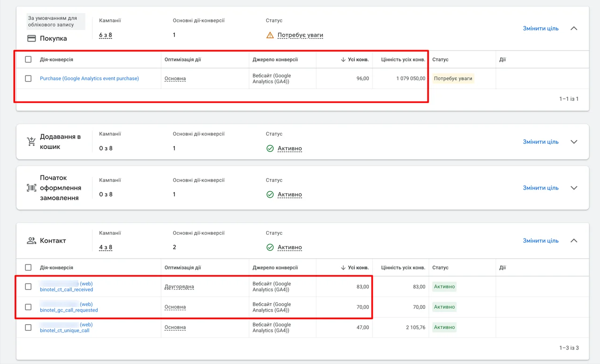Click Змінити ціль for Початок оформлення замовлення

[x=540, y=188]
